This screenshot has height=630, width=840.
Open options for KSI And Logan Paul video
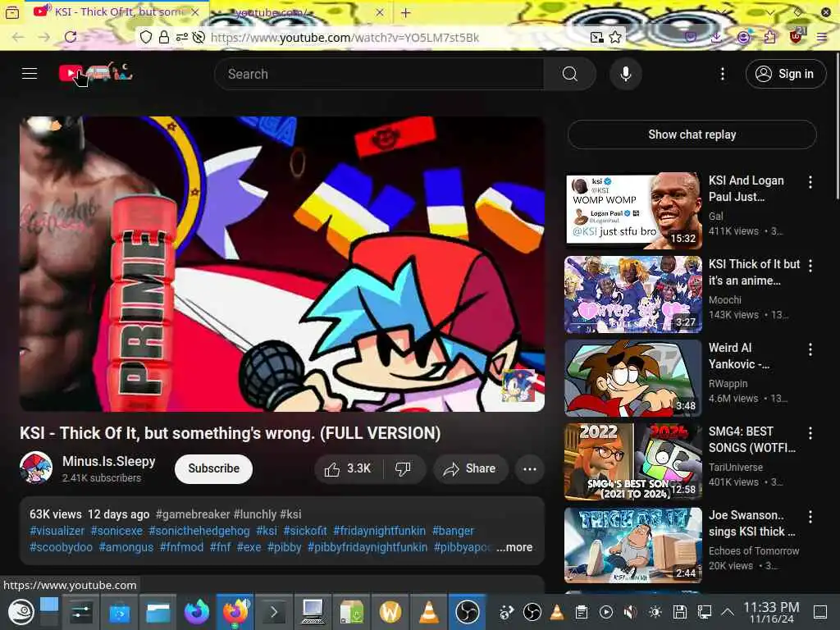pos(810,182)
